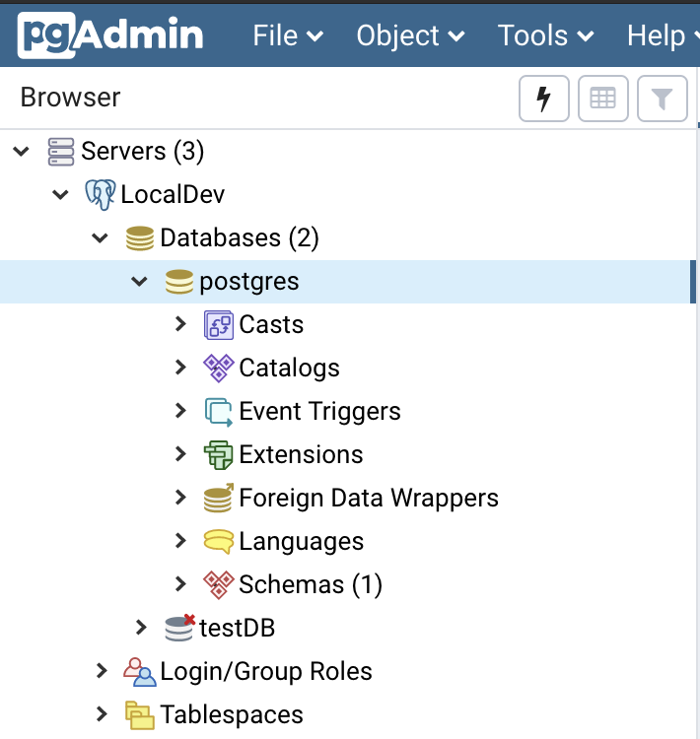Click the Casts icon
The width and height of the screenshot is (700, 739).
pyautogui.click(x=219, y=325)
